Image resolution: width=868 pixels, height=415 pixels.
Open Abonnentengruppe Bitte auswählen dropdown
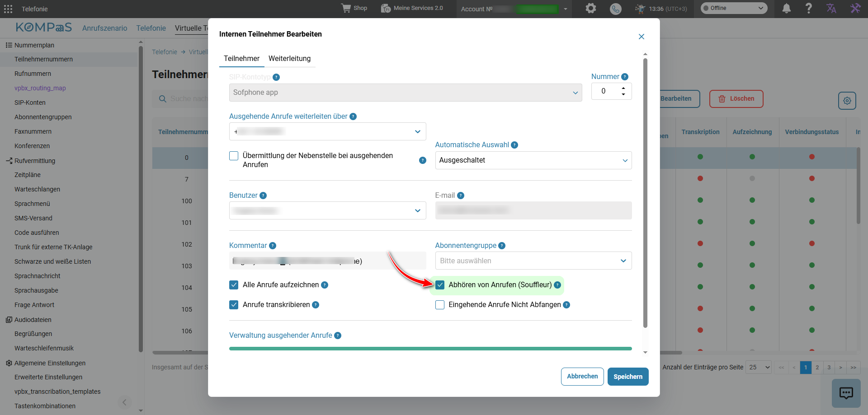(533, 261)
